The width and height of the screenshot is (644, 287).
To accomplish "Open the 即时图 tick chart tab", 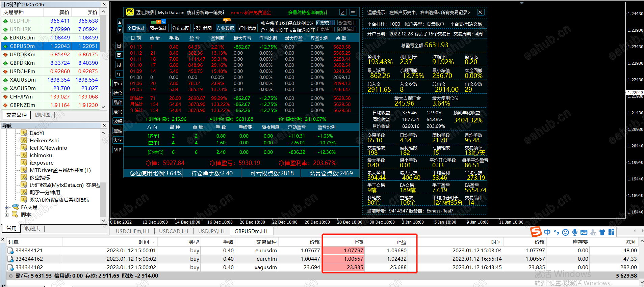I will [x=43, y=115].
